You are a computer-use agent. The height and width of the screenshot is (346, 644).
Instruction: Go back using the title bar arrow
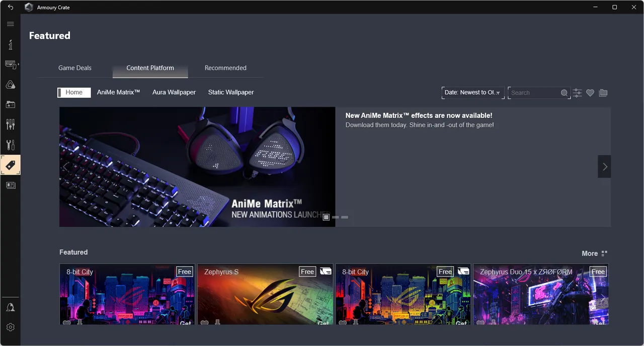click(x=11, y=7)
